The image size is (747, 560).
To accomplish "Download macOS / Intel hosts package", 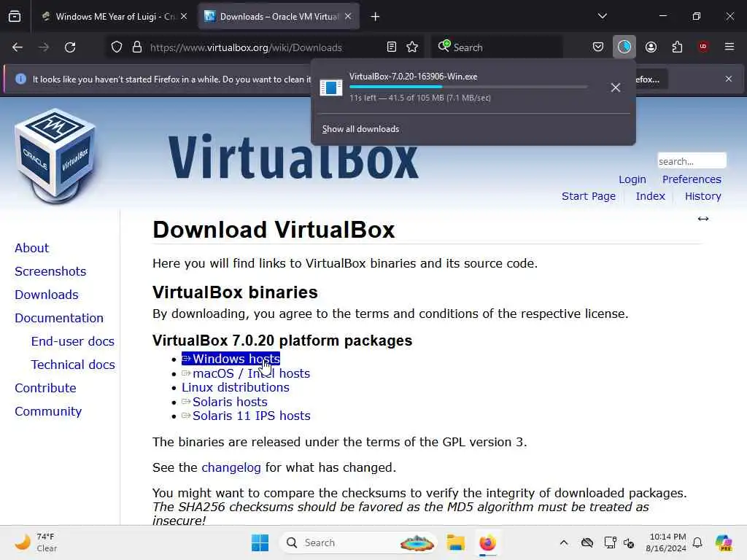I will (246, 373).
